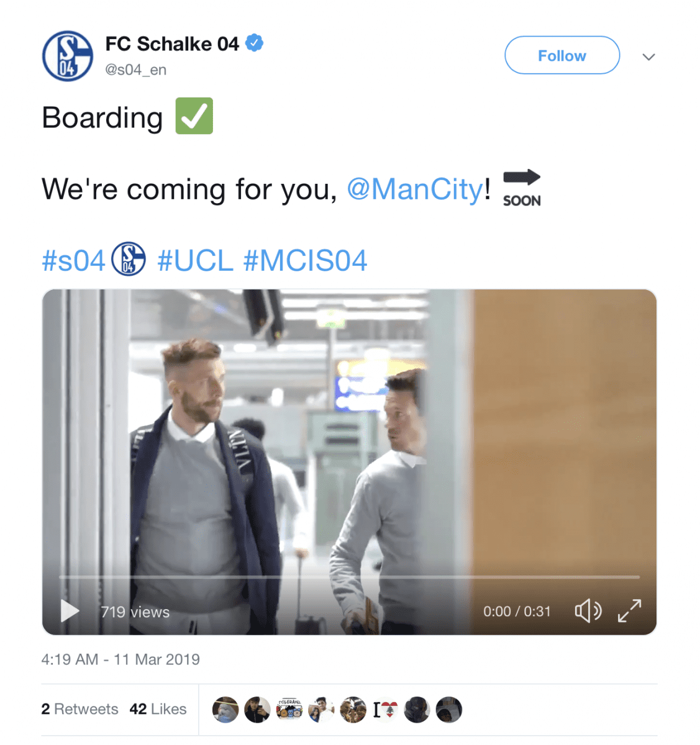Open the second liker's avatar

pos(257,710)
